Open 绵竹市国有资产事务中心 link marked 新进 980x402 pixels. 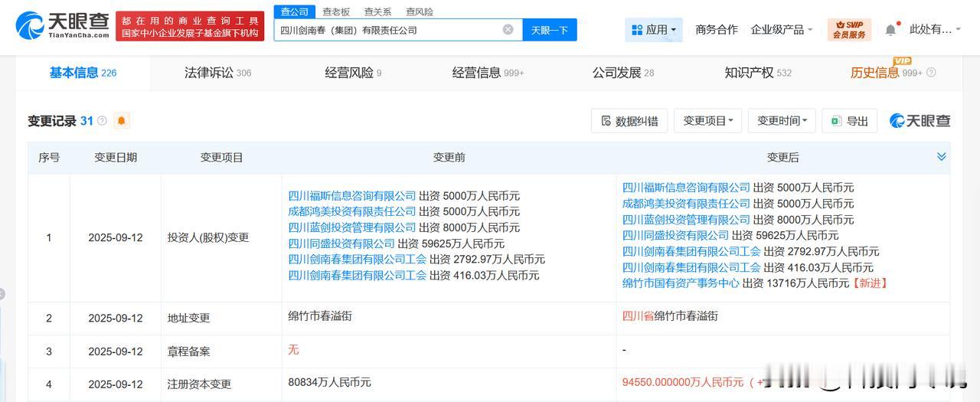[x=681, y=283]
